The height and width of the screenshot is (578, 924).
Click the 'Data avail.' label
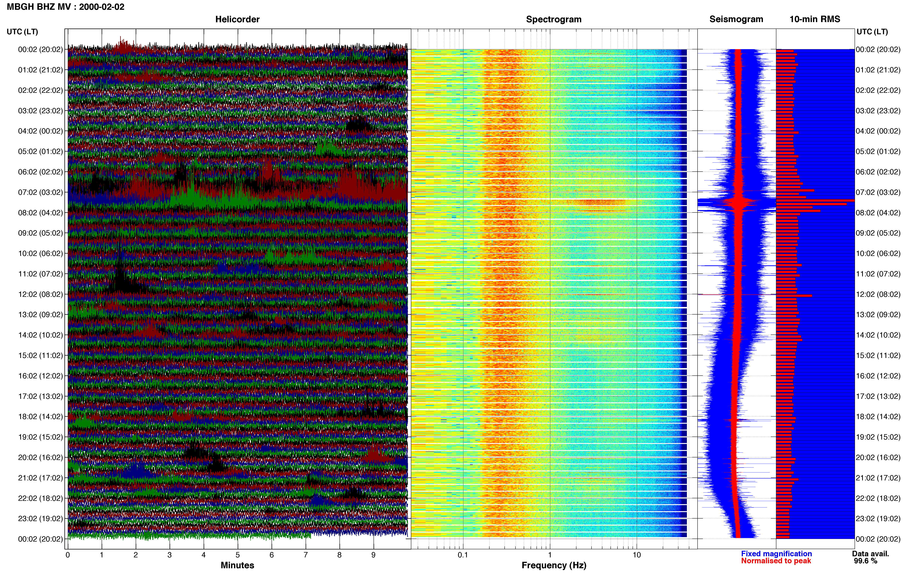(870, 554)
